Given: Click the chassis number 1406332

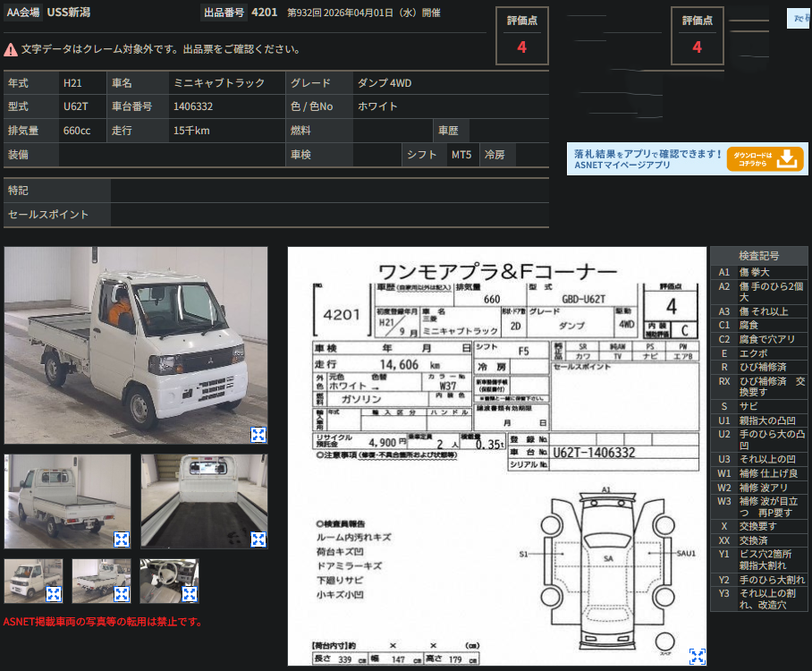Looking at the screenshot, I should point(193,106).
